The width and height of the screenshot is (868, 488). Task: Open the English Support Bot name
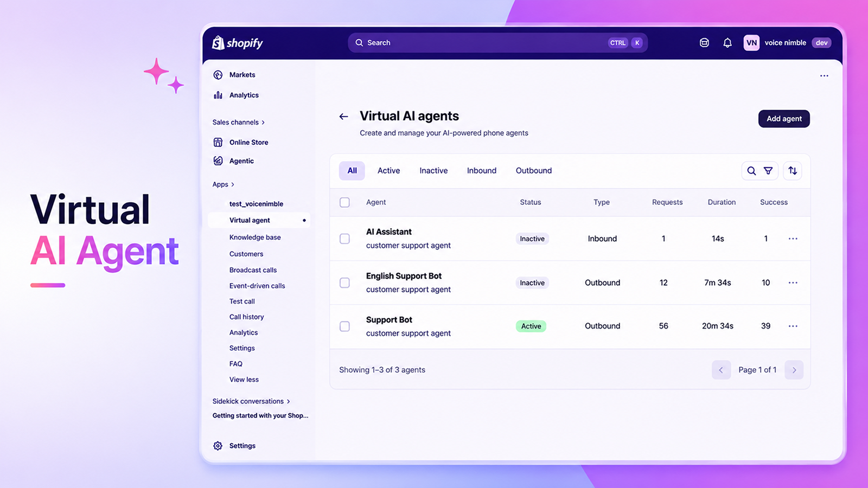coord(404,276)
